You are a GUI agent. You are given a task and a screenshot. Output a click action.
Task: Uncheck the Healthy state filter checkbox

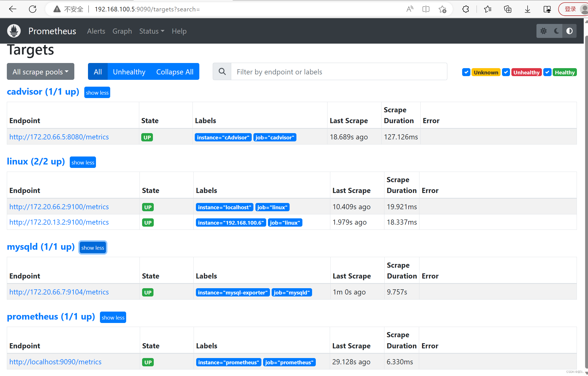click(x=547, y=72)
